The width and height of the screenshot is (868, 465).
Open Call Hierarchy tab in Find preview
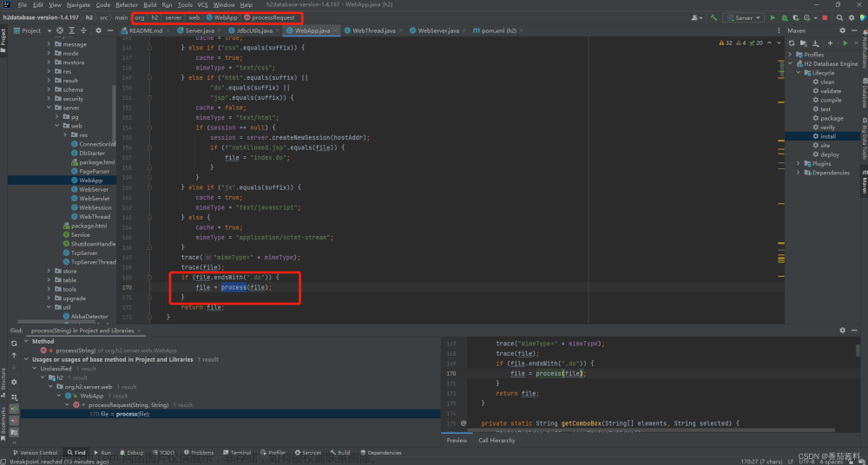[496, 441]
